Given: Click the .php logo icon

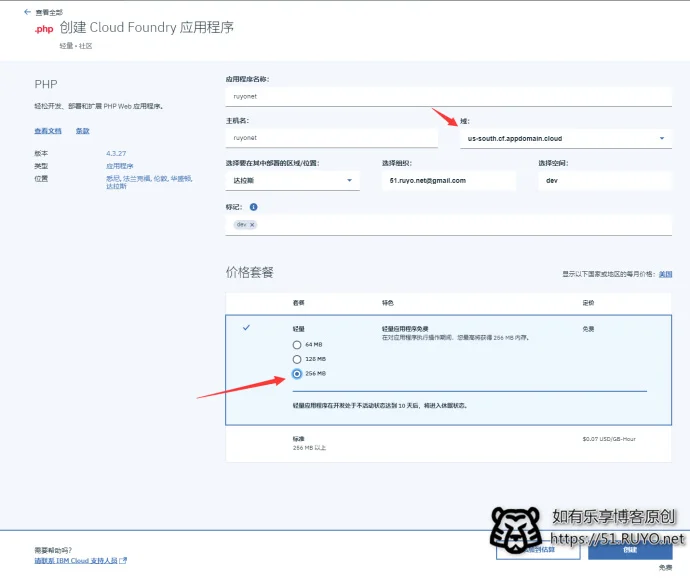Looking at the screenshot, I should (44, 29).
